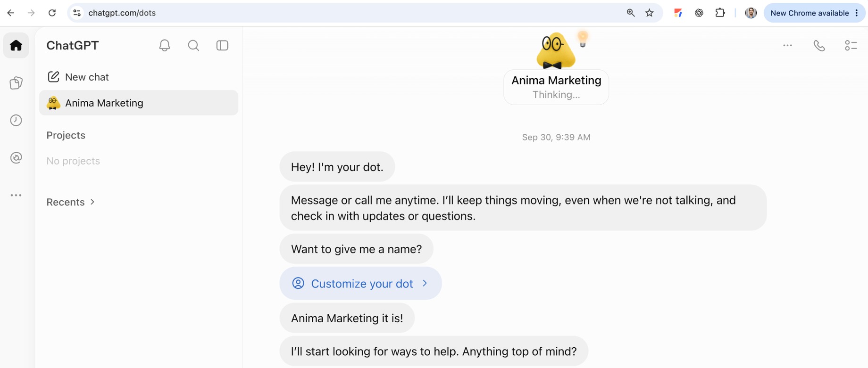Click the search magnifier in ChatGPT panel
Image resolution: width=868 pixels, height=368 pixels.
tap(193, 45)
